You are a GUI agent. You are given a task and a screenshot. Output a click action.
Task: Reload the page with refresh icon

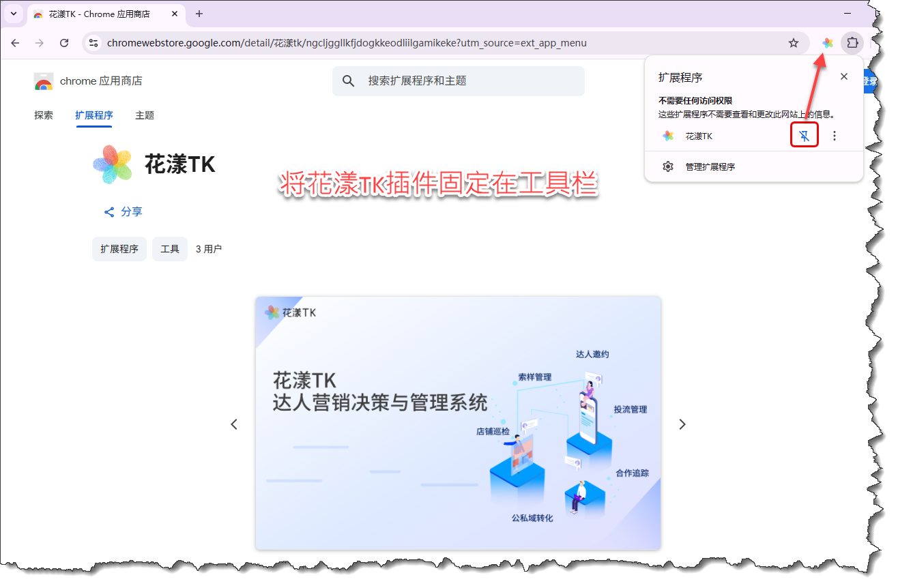click(64, 43)
